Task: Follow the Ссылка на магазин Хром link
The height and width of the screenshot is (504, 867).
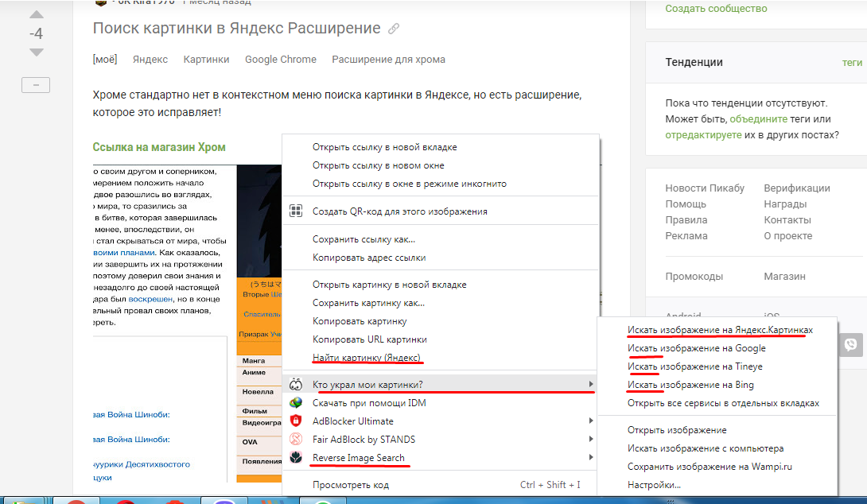Action: pos(159,147)
